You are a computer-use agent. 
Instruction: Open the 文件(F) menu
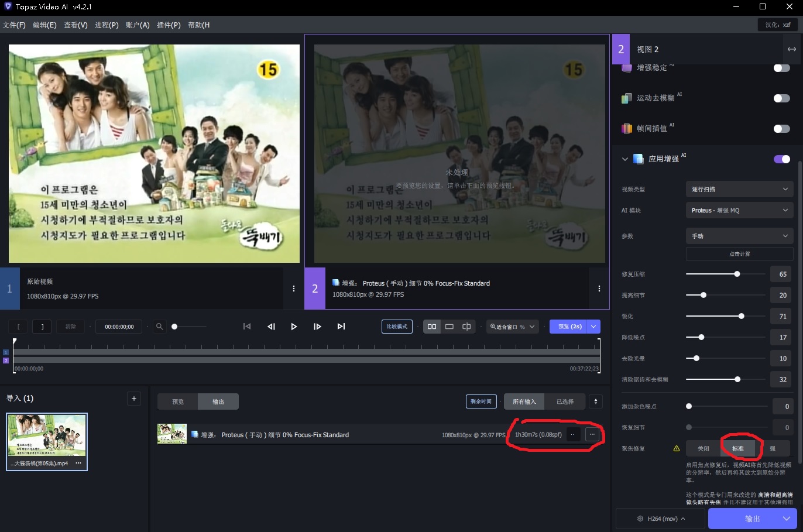[15, 25]
